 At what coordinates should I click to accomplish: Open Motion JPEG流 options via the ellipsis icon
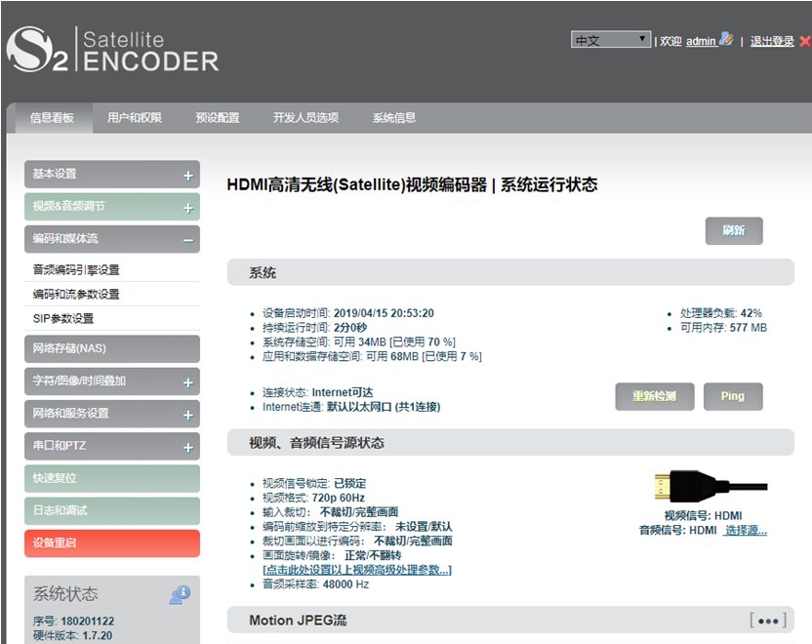tap(768, 620)
